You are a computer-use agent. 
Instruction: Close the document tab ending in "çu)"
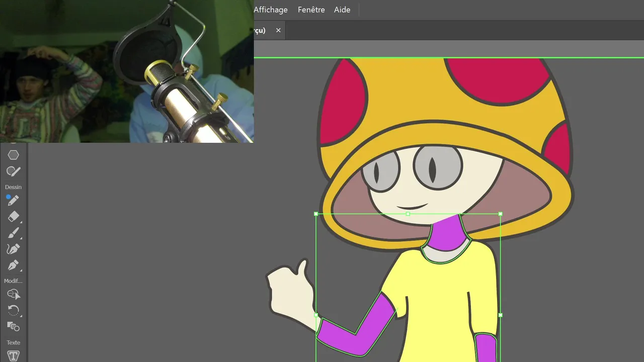click(278, 31)
